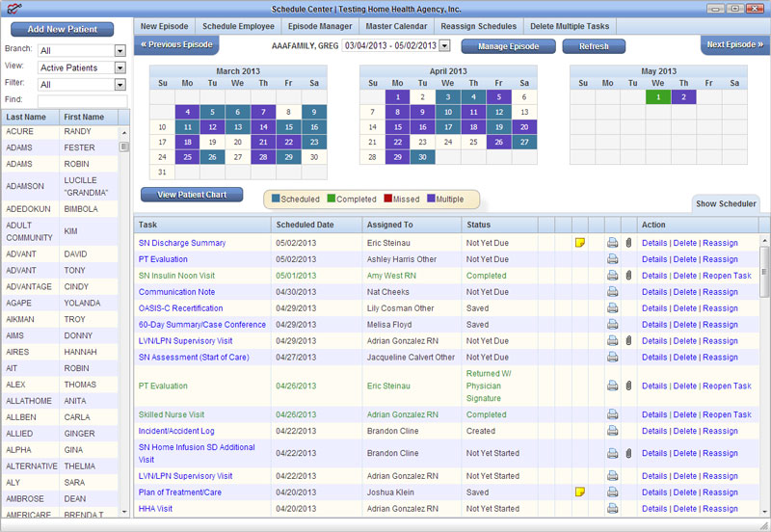Sort tasks by Assigned To column header
Screen dimensions: 771x532
click(412, 225)
